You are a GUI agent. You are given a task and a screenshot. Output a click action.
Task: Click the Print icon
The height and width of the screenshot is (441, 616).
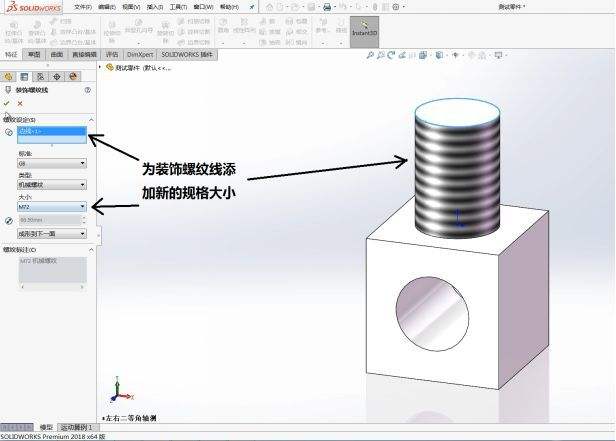[x=326, y=7]
